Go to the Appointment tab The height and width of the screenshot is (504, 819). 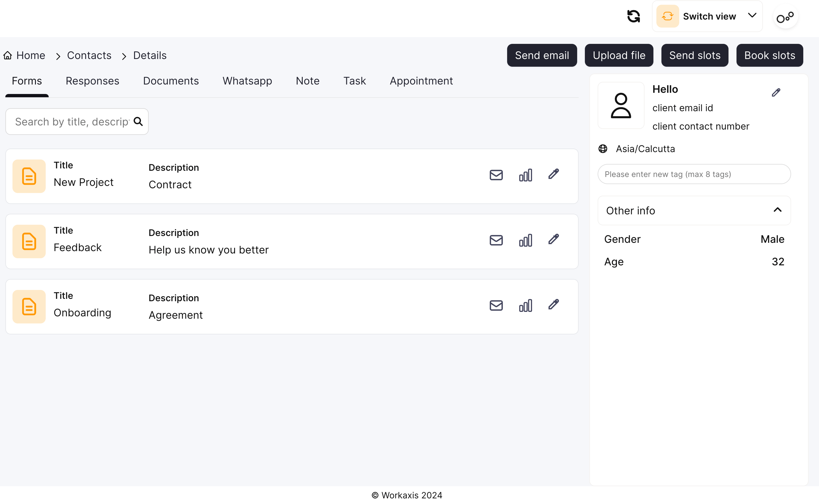(x=421, y=81)
